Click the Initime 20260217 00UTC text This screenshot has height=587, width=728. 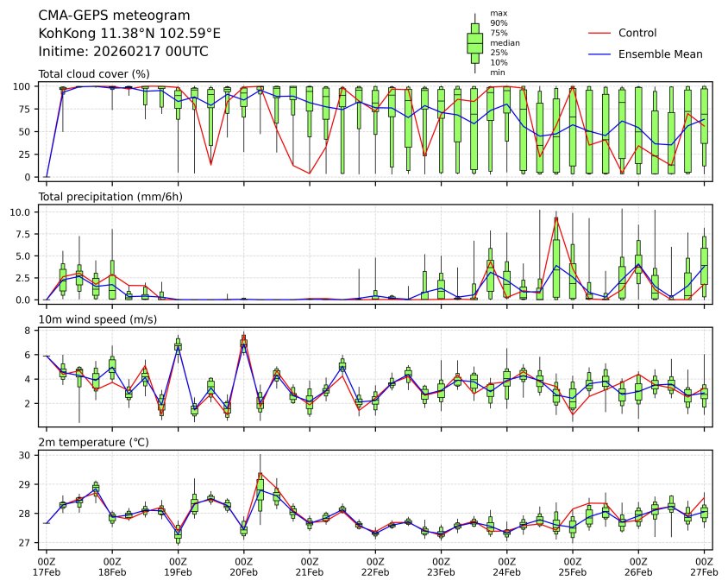(123, 52)
